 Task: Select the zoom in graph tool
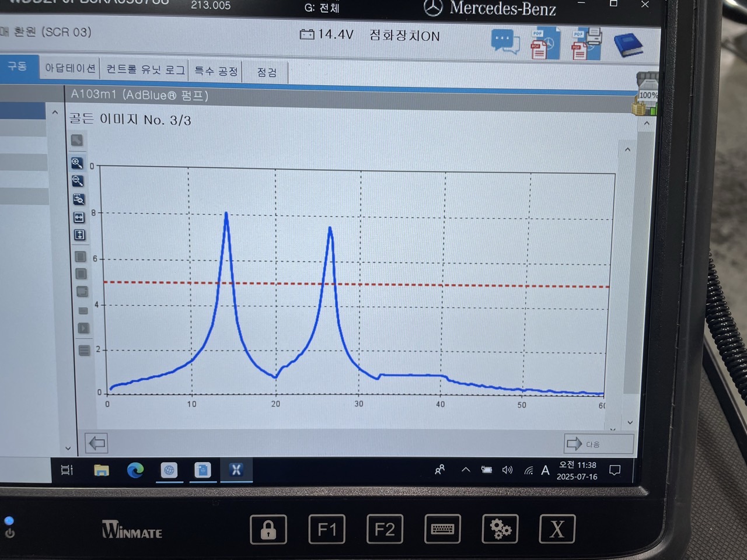click(x=77, y=163)
